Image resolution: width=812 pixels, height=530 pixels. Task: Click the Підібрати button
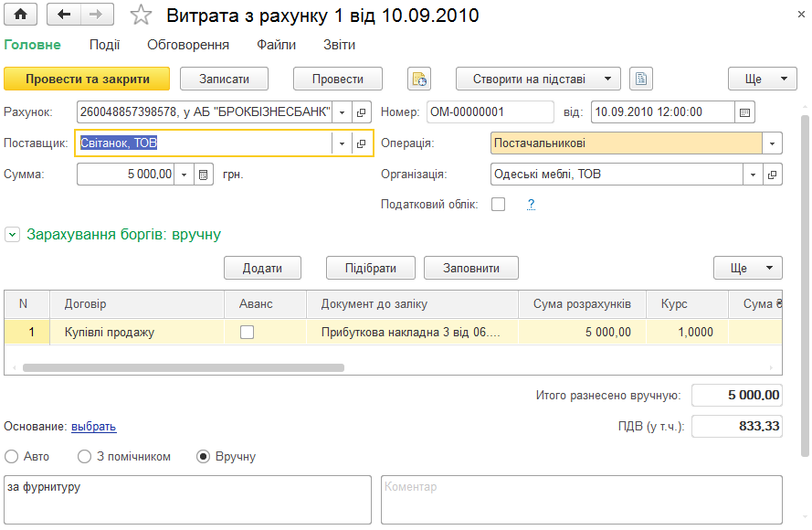pos(371,268)
